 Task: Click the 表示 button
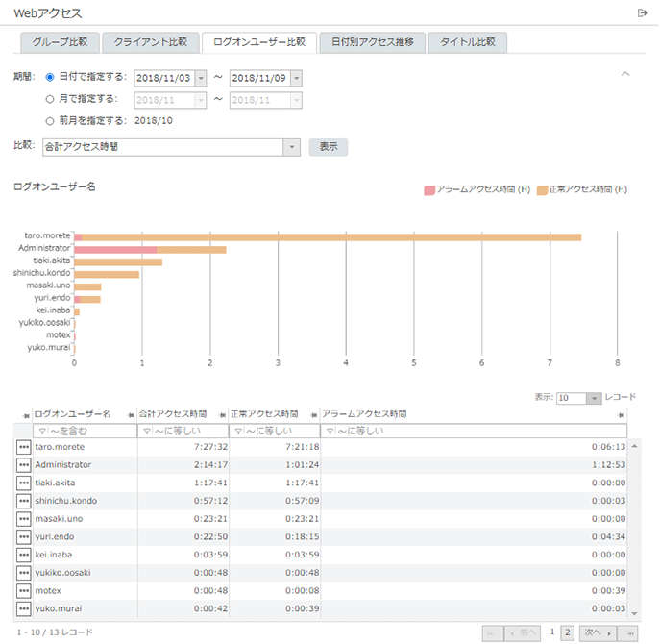(328, 147)
